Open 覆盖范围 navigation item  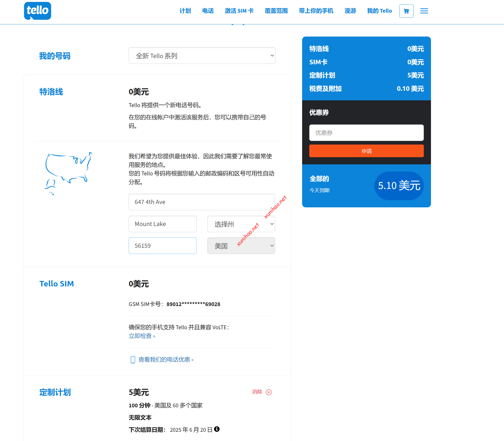276,11
